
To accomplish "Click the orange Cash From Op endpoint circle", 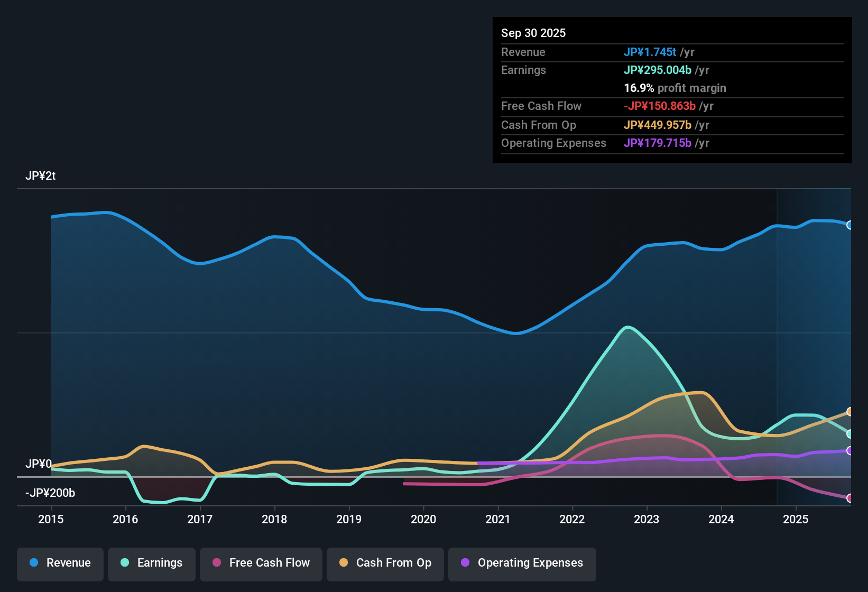I will point(850,412).
